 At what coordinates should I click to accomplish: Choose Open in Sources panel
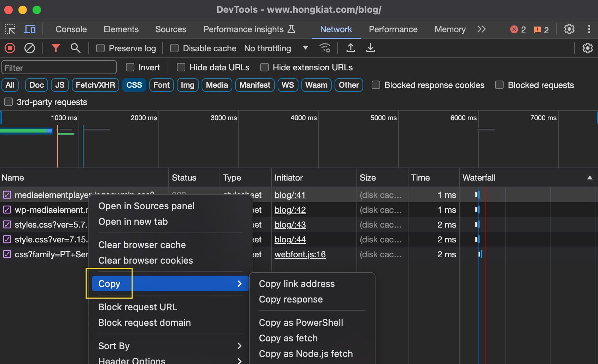pos(146,206)
